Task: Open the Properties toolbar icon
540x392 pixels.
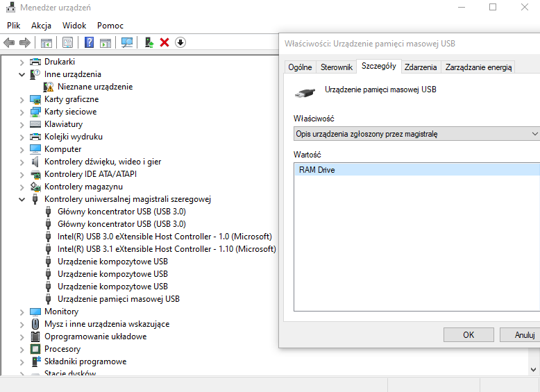Action: (x=67, y=43)
